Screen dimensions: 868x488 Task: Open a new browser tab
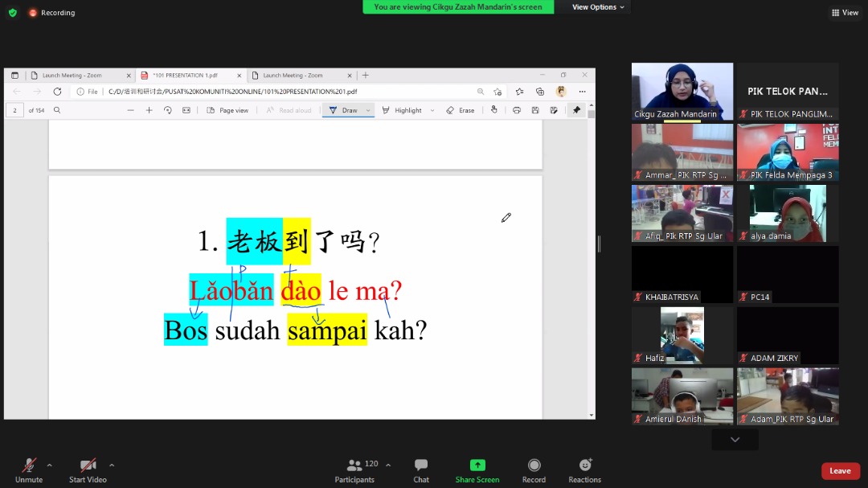(366, 76)
